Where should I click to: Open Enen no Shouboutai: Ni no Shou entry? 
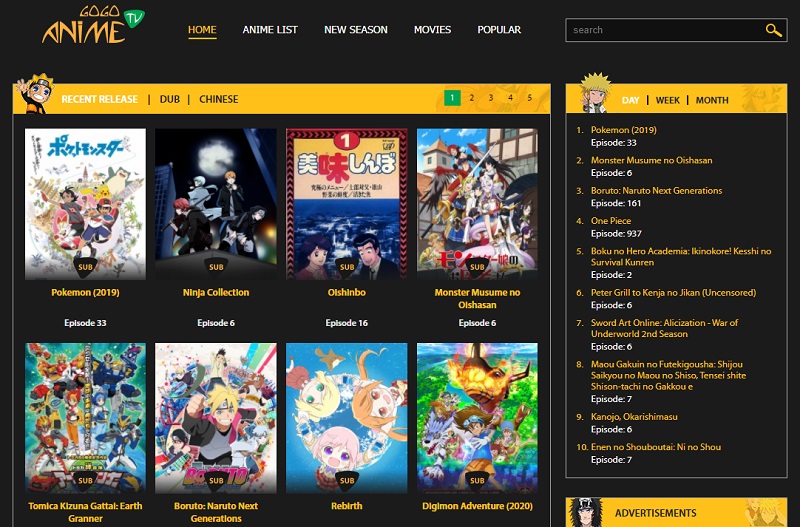click(x=656, y=447)
